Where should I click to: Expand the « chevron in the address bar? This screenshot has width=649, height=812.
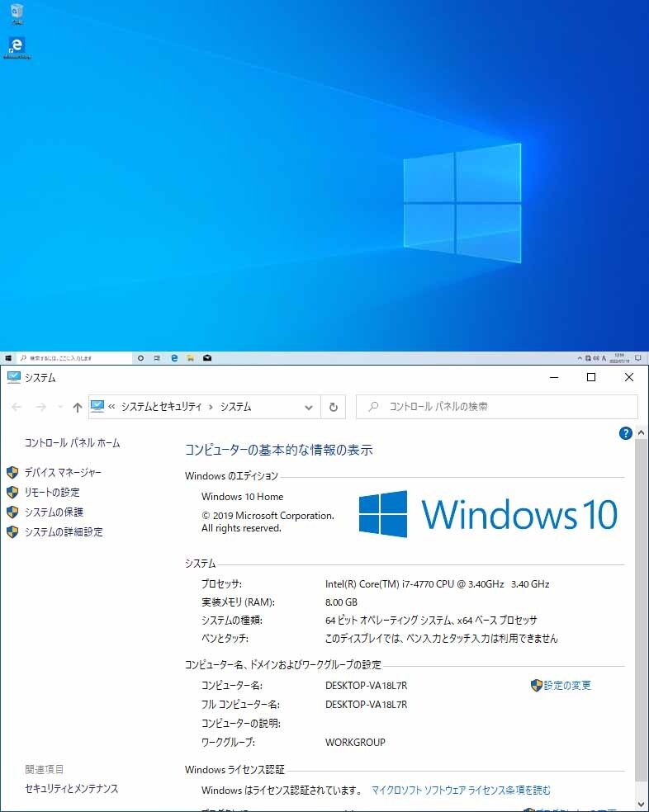tap(111, 407)
